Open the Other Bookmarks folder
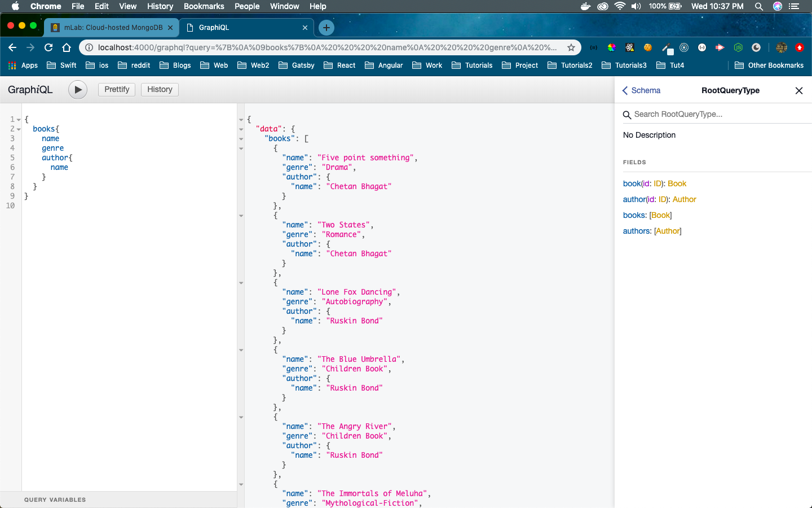The width and height of the screenshot is (812, 508). [769, 65]
